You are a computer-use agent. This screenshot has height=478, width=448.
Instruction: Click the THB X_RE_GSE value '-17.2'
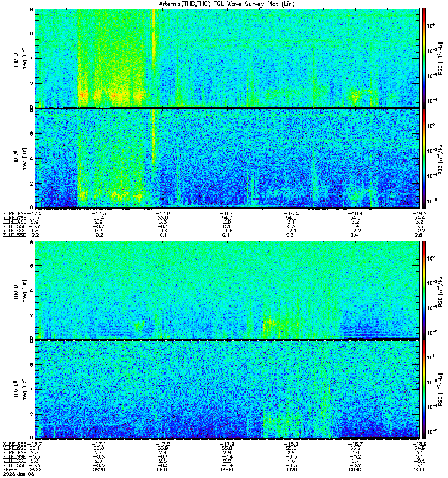click(35, 213)
